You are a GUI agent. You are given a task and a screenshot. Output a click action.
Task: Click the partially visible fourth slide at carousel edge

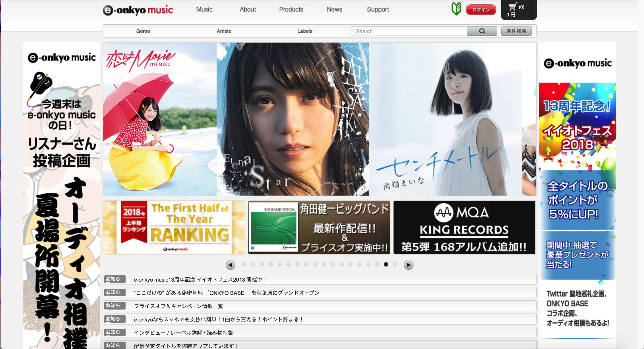tap(529, 119)
